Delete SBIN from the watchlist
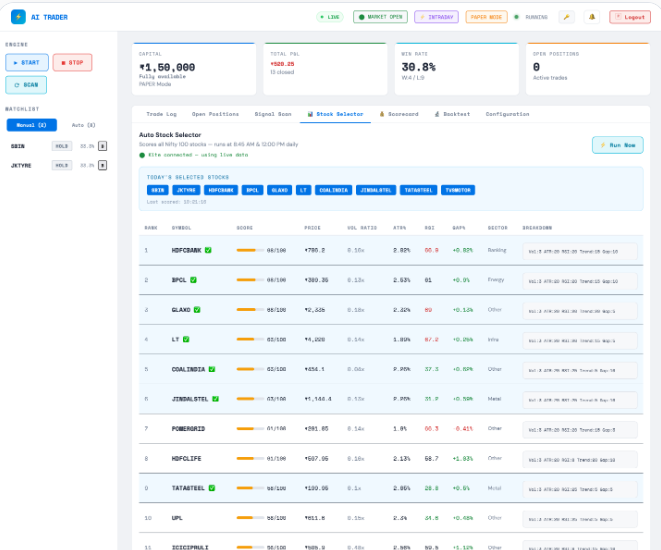The width and height of the screenshot is (661, 550). 102,146
